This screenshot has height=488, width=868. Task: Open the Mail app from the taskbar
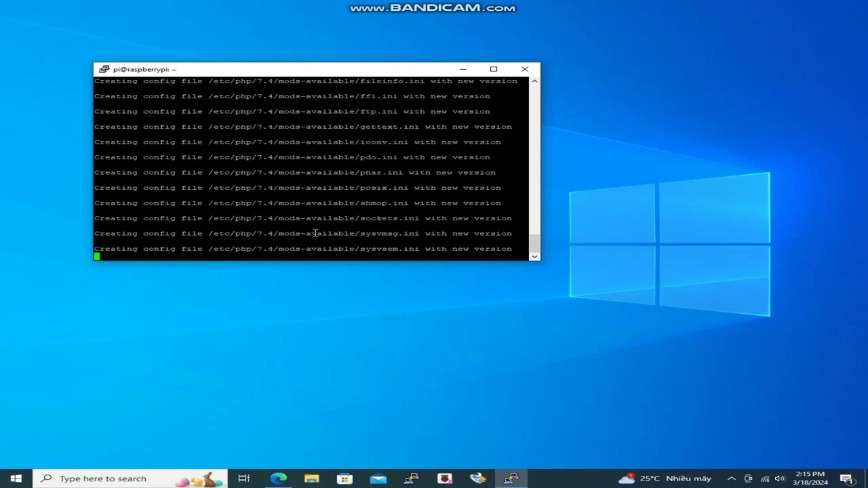click(378, 479)
